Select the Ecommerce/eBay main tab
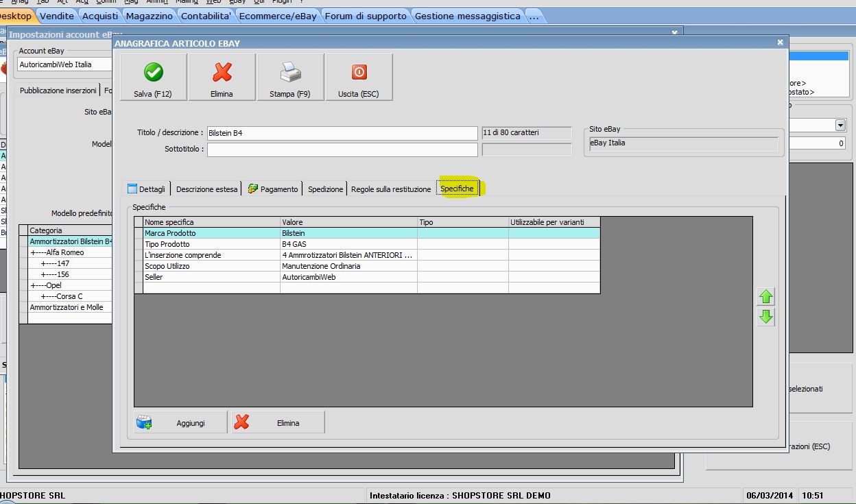Image resolution: width=856 pixels, height=504 pixels. [x=278, y=16]
